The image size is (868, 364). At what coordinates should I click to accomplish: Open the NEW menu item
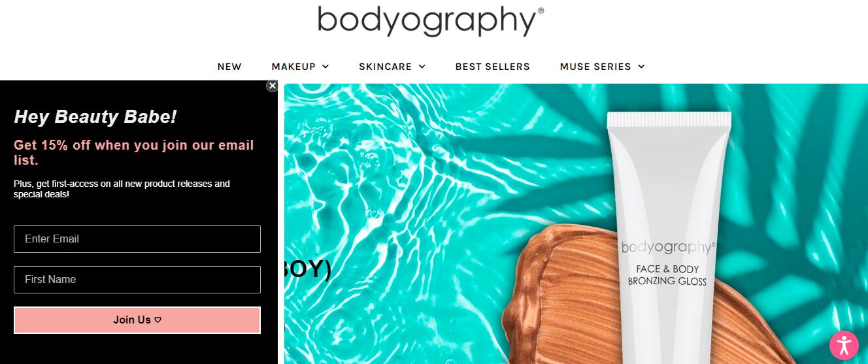tap(229, 67)
